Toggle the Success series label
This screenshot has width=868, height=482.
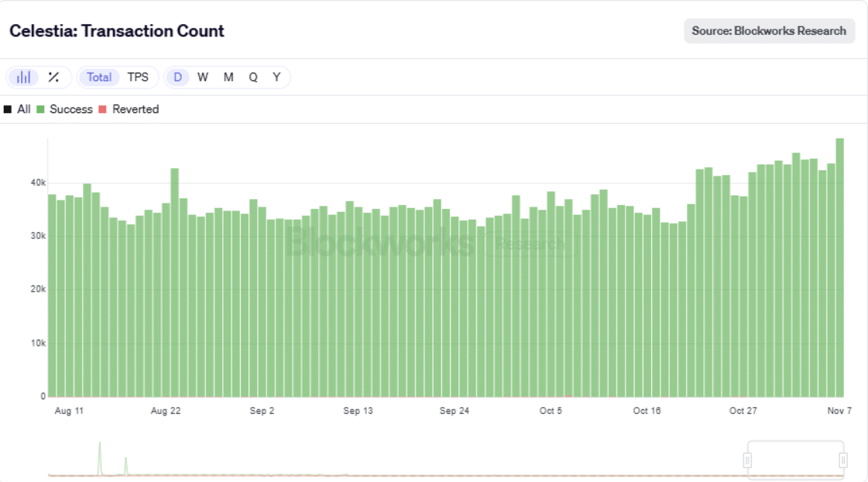coord(70,109)
